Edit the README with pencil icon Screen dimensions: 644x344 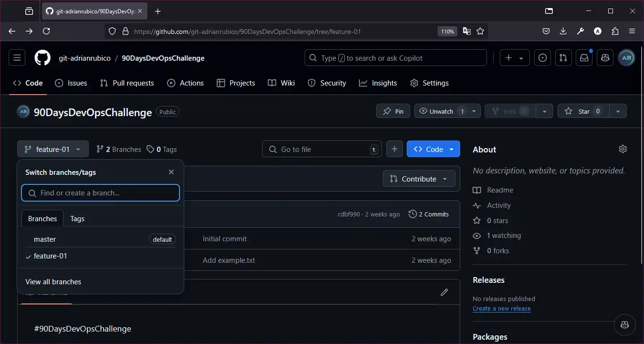(x=444, y=292)
